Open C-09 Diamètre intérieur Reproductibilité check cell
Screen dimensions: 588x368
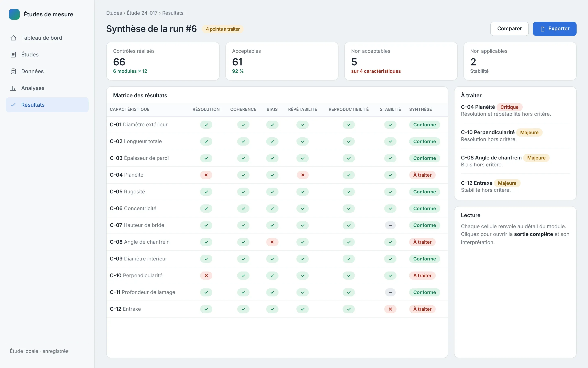point(349,259)
